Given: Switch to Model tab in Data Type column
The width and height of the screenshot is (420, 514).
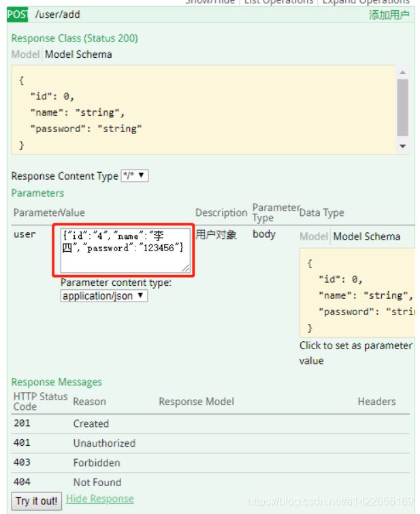Looking at the screenshot, I should [314, 236].
